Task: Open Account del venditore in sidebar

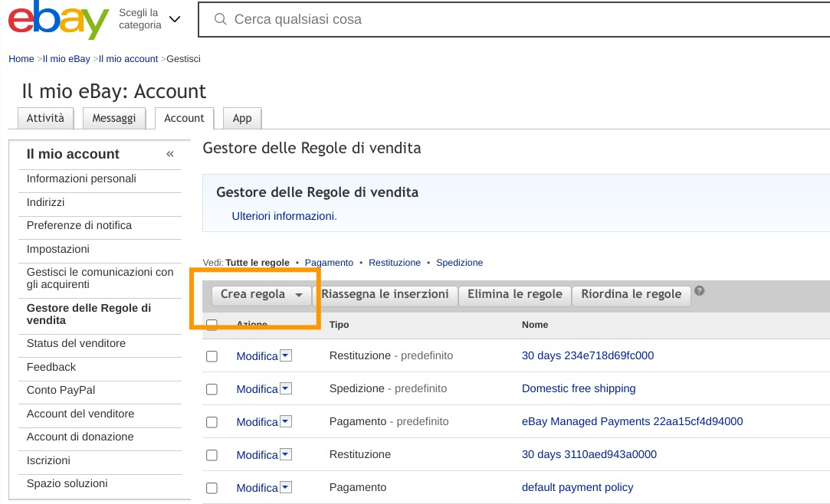Action: coord(80,414)
